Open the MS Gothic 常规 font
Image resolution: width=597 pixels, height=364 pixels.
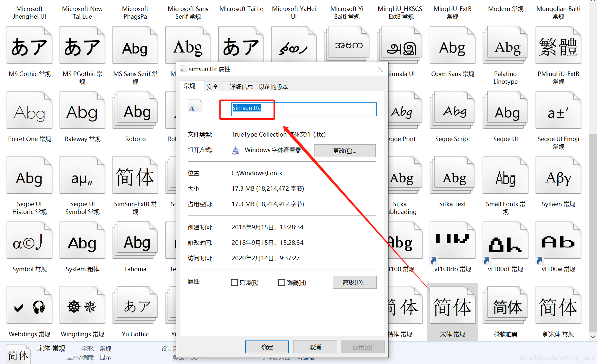[x=29, y=45]
